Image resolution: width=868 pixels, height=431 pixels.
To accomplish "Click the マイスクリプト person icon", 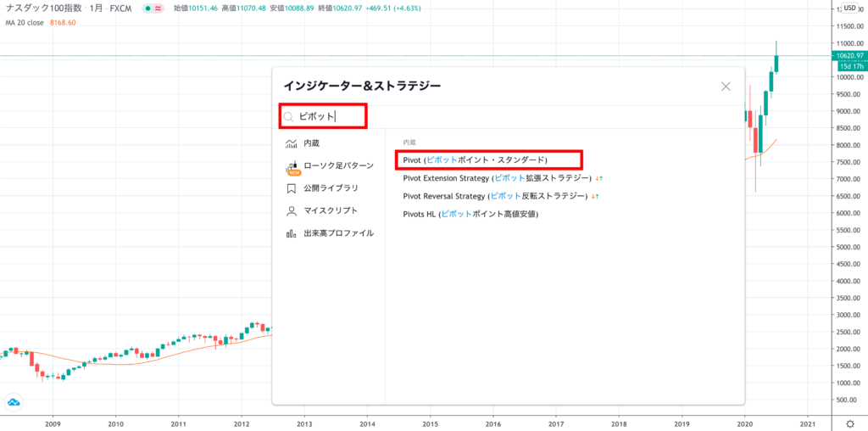I will tap(291, 210).
